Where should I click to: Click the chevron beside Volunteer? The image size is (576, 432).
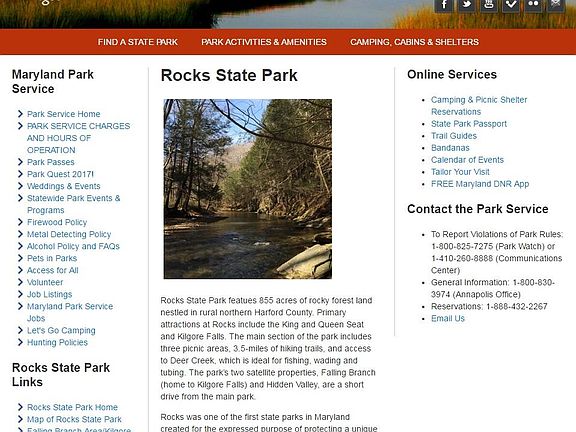[20, 282]
